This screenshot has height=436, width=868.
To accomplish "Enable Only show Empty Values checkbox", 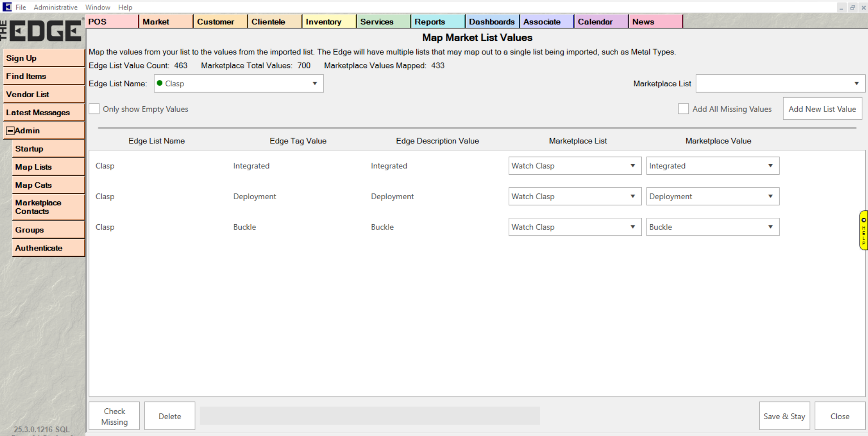I will coord(94,109).
